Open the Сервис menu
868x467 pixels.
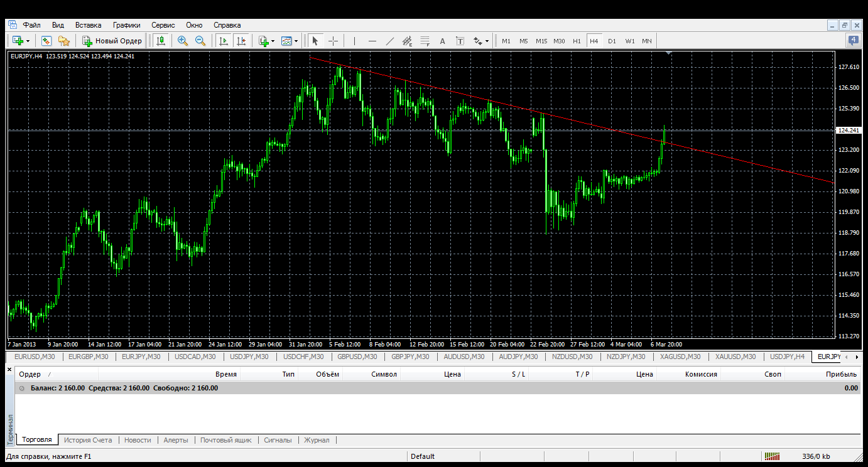tap(163, 25)
